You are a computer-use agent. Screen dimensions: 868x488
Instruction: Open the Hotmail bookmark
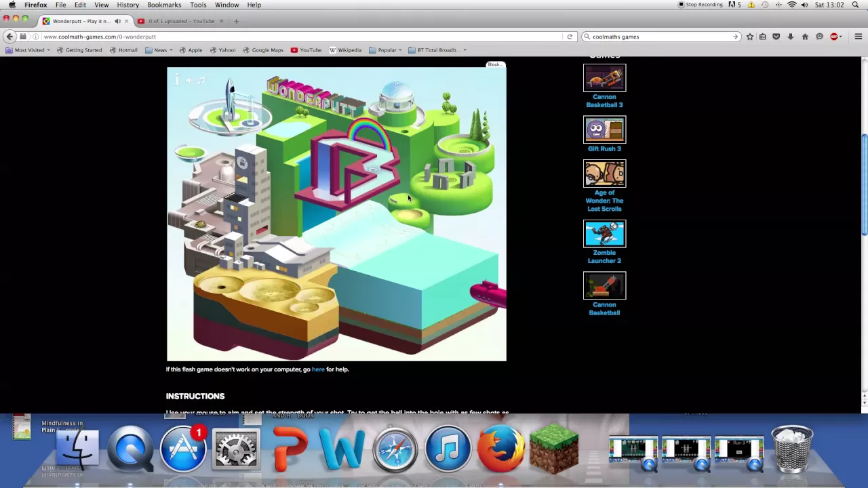pyautogui.click(x=123, y=50)
